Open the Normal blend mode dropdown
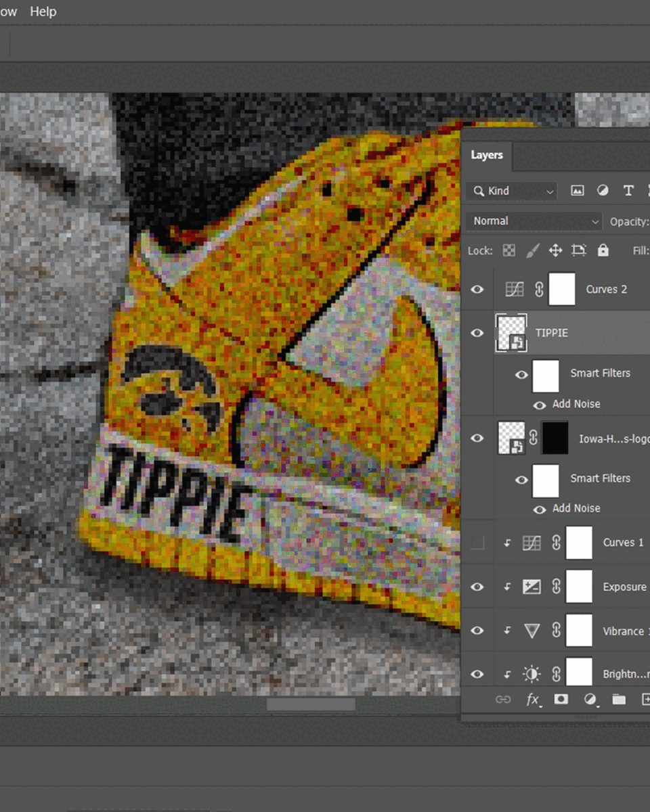The height and width of the screenshot is (812, 650). tap(534, 221)
